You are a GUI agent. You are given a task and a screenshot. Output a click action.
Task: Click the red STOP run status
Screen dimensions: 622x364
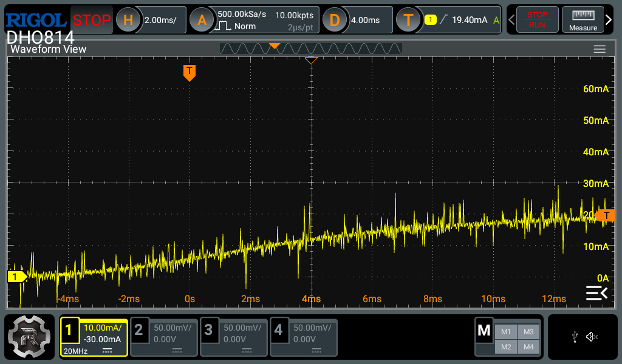click(92, 20)
